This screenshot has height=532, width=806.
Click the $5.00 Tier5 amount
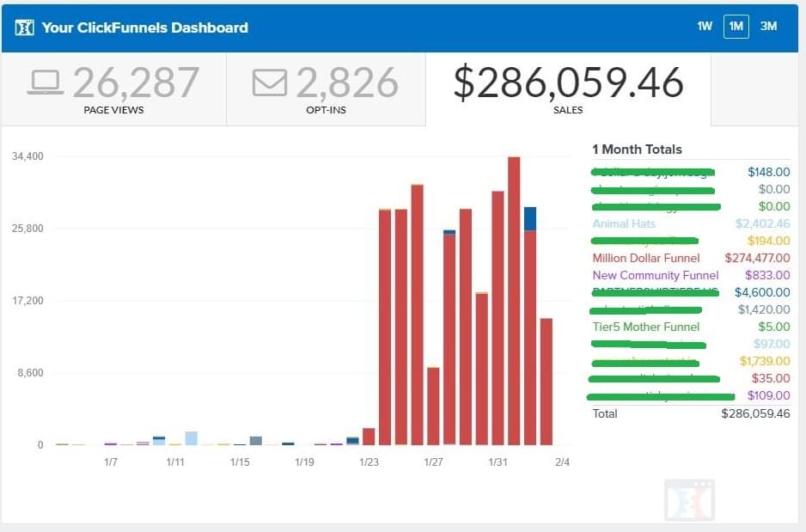773,327
